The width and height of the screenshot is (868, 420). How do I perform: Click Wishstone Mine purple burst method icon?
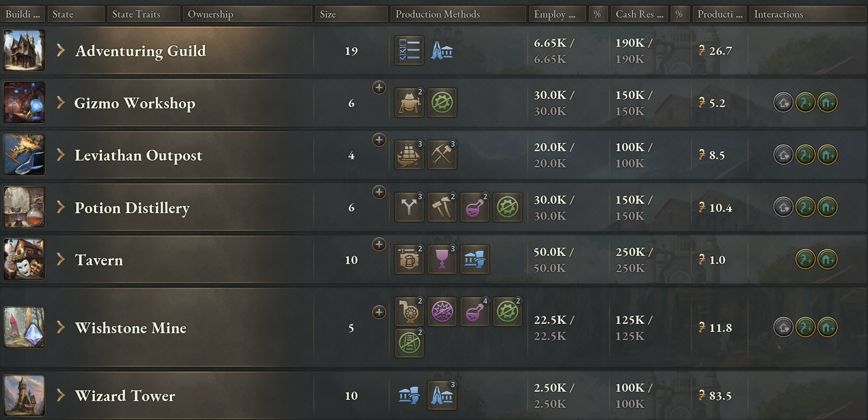pyautogui.click(x=442, y=312)
